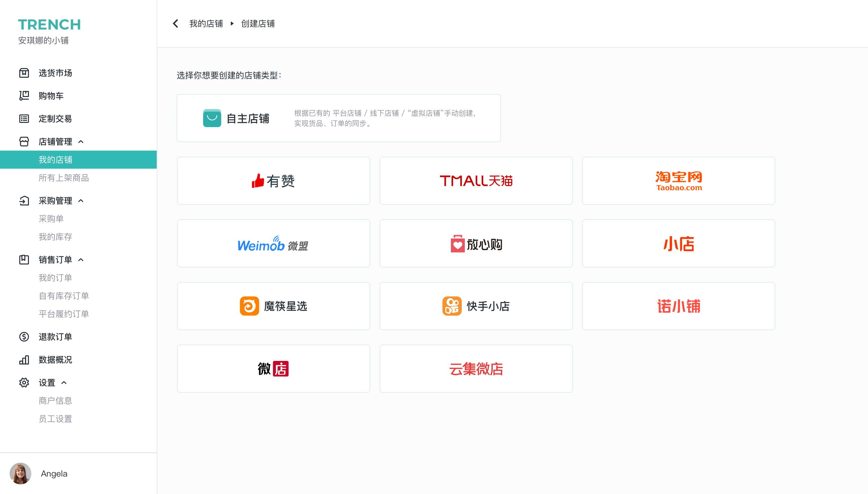
Task: Click the orange 快手小店 camera icon
Action: click(x=451, y=306)
